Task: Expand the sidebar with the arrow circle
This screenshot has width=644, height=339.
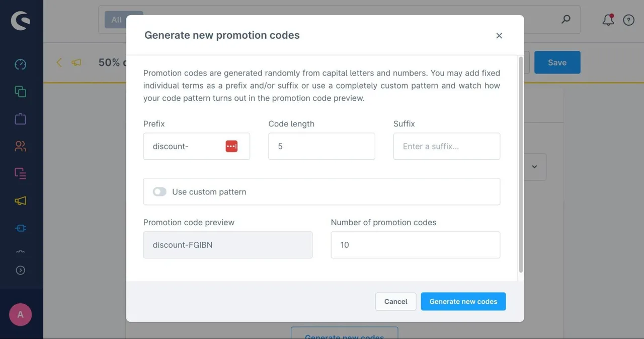Action: pyautogui.click(x=20, y=270)
